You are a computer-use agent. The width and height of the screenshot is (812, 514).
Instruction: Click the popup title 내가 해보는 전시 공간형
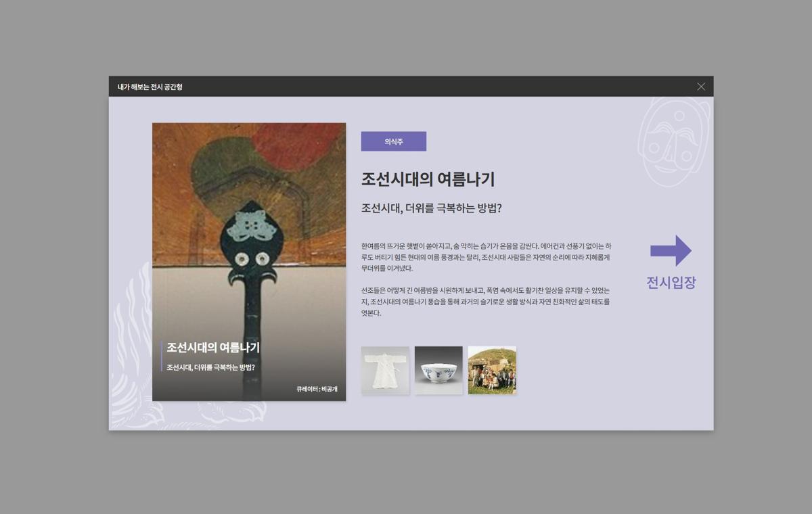coord(150,87)
